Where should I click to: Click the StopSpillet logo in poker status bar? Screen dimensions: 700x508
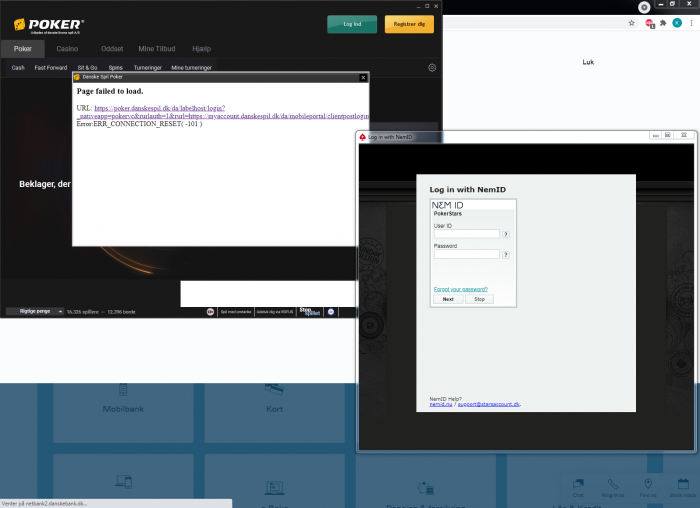[309, 312]
